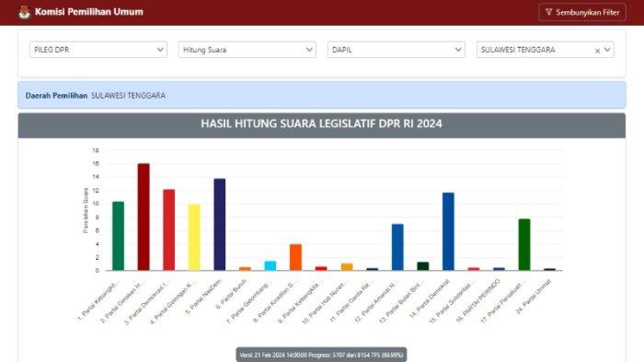The height and width of the screenshot is (362, 644).
Task: Click the filter funnel icon
Action: [548, 12]
